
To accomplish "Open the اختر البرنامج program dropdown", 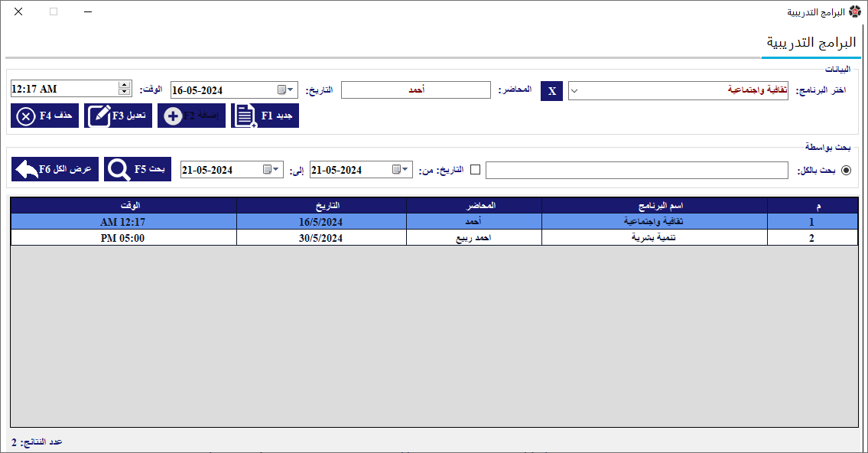I will pyautogui.click(x=576, y=90).
